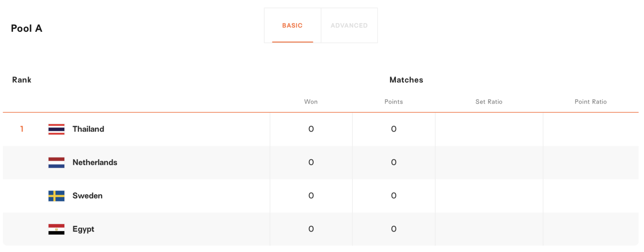The height and width of the screenshot is (252, 644).
Task: Switch to the BASIC tab
Action: click(292, 25)
